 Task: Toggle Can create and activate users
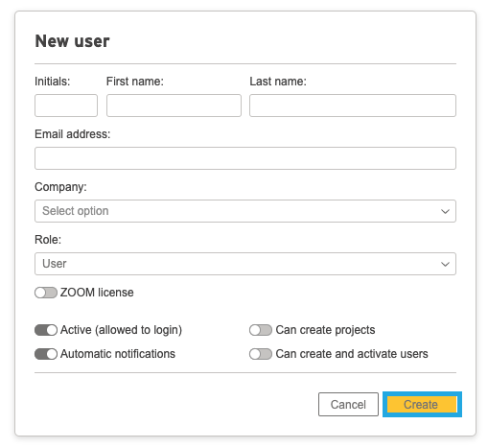coord(261,354)
